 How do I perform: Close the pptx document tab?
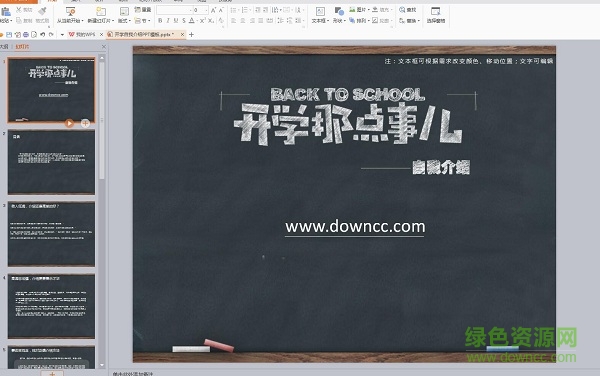coord(183,34)
